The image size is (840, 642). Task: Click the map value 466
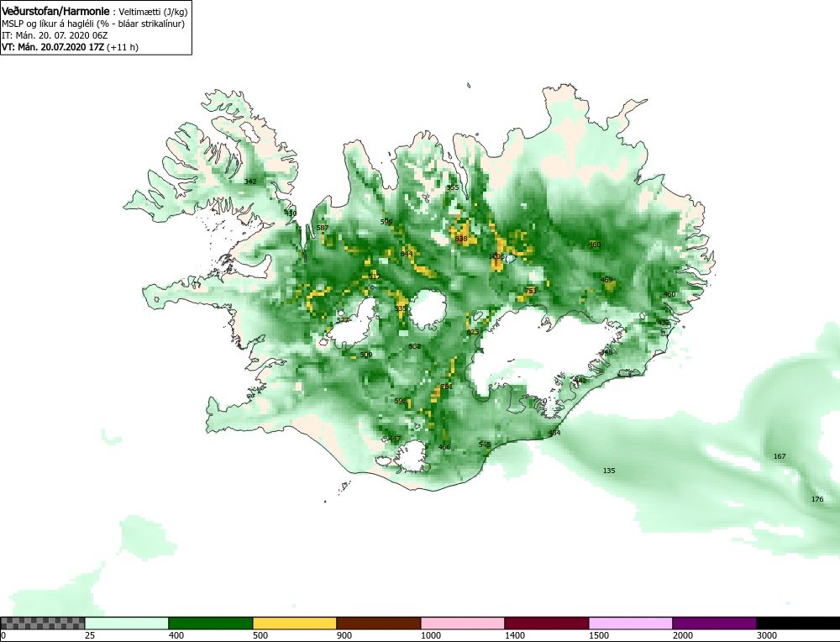[x=444, y=448]
